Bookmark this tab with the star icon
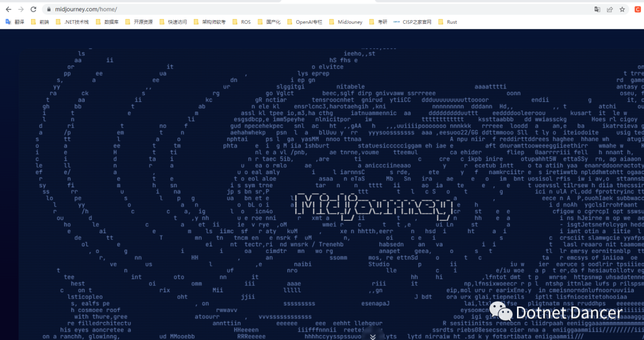The width and height of the screenshot is (644, 340). tap(622, 9)
